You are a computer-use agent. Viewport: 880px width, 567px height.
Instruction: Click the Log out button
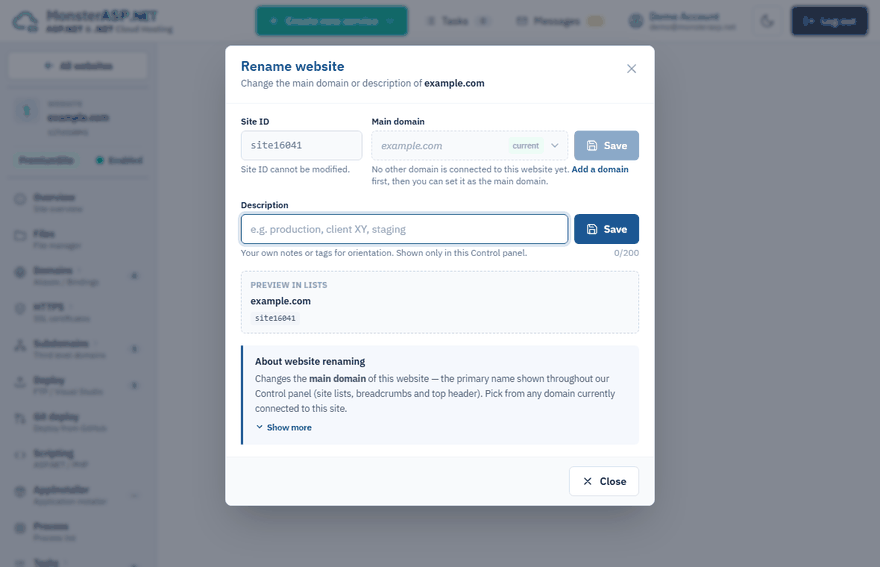pyautogui.click(x=829, y=21)
